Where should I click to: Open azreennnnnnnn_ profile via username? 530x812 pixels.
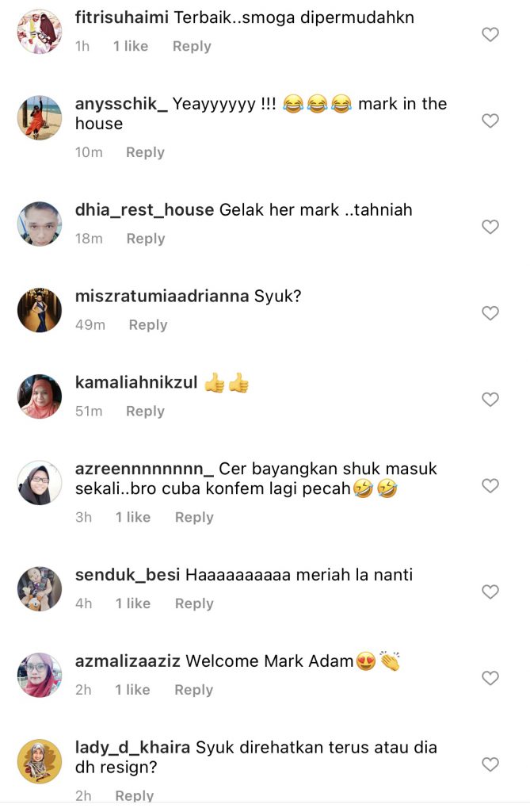[x=144, y=469]
